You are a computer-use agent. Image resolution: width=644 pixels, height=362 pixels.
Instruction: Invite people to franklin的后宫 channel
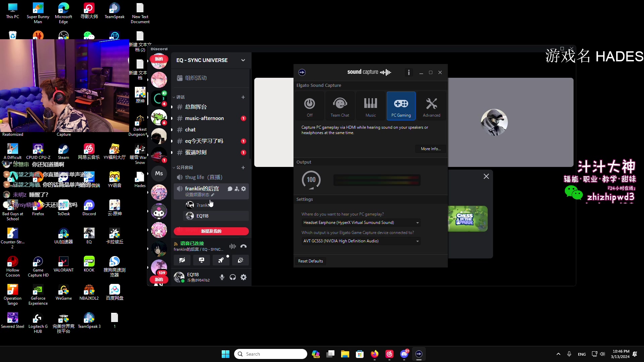pos(237,189)
